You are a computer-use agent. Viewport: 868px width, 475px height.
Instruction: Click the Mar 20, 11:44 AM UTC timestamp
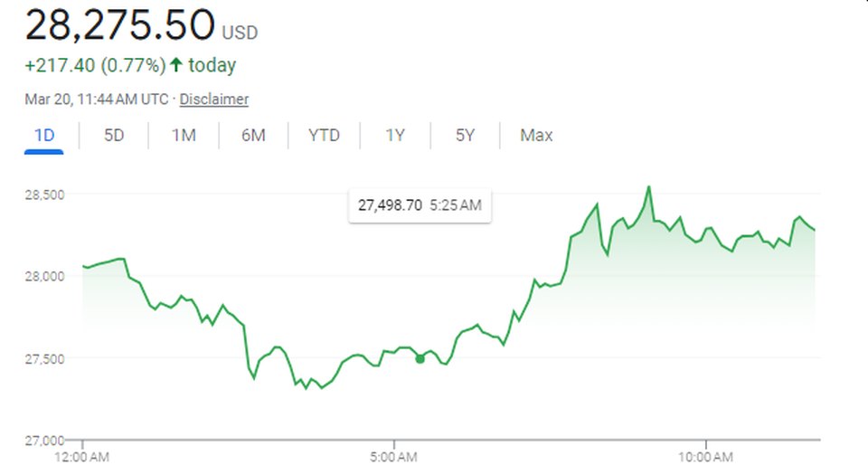98,100
